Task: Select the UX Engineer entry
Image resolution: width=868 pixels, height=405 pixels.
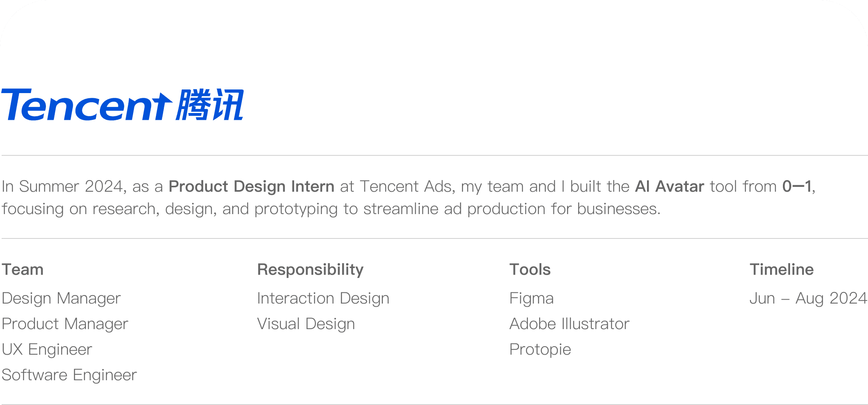Action: click(x=47, y=349)
